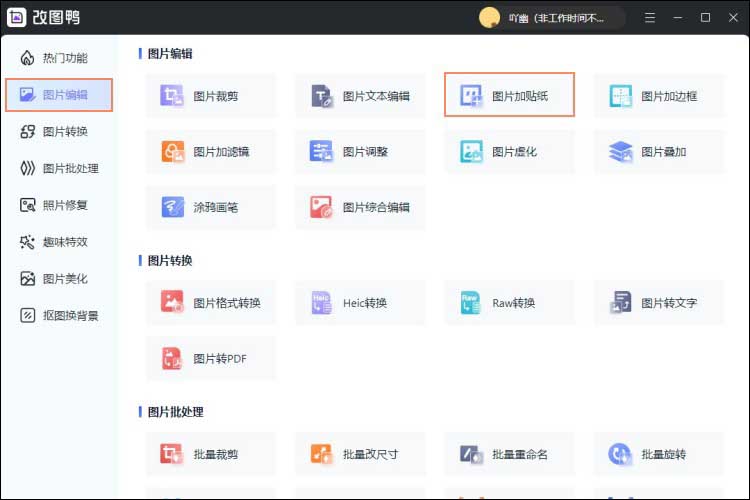
Task: Open the 图片转PDF icon
Action: click(172, 358)
